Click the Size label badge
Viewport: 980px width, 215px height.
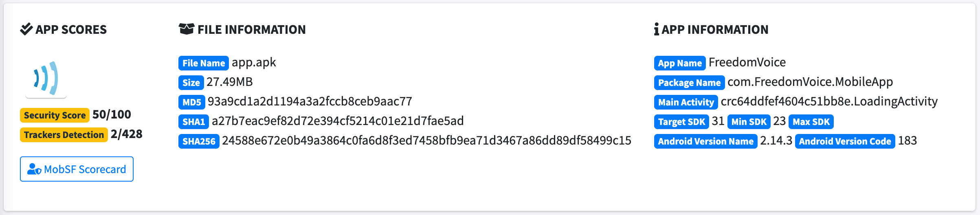[x=191, y=83]
